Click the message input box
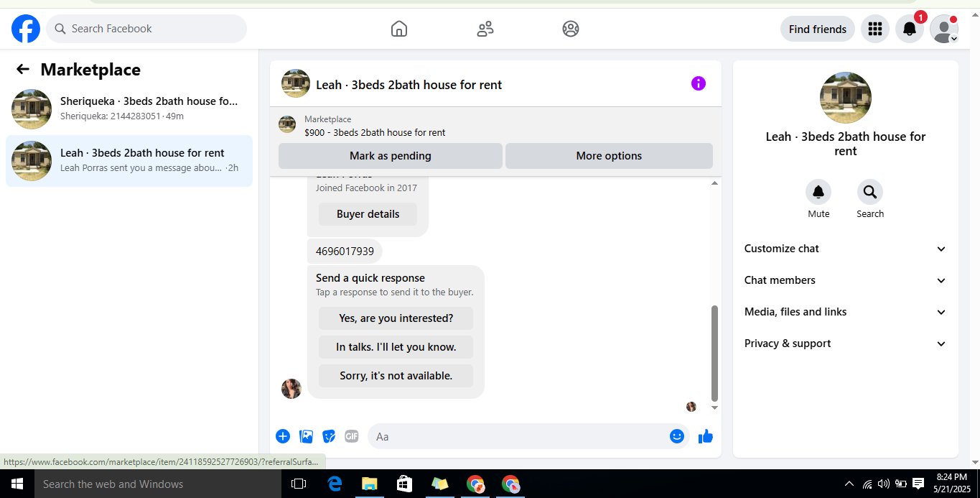 pos(528,436)
